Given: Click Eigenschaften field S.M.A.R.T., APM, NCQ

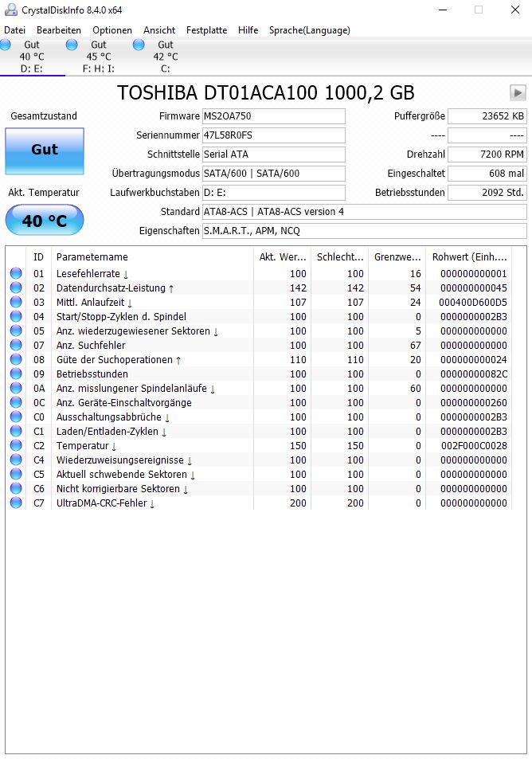Looking at the screenshot, I should tap(365, 231).
